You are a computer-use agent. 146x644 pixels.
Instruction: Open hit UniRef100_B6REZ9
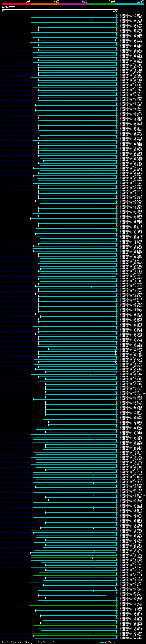pos(131,42)
